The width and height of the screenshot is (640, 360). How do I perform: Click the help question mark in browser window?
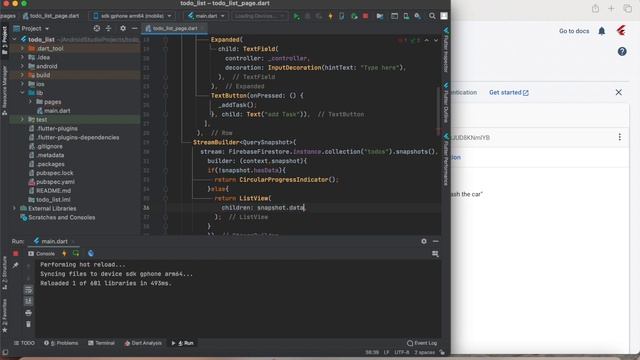pyautogui.click(x=622, y=51)
